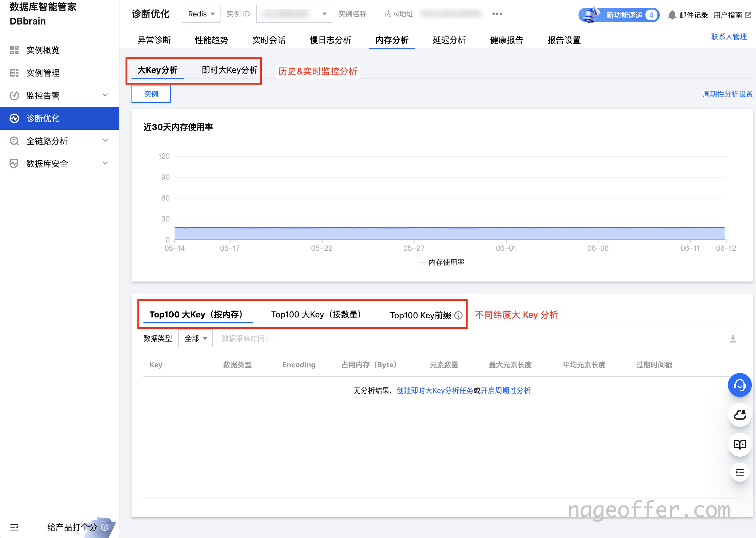Image resolution: width=756 pixels, height=538 pixels.
Task: Open 新功能速递 announcement button
Action: (x=619, y=15)
